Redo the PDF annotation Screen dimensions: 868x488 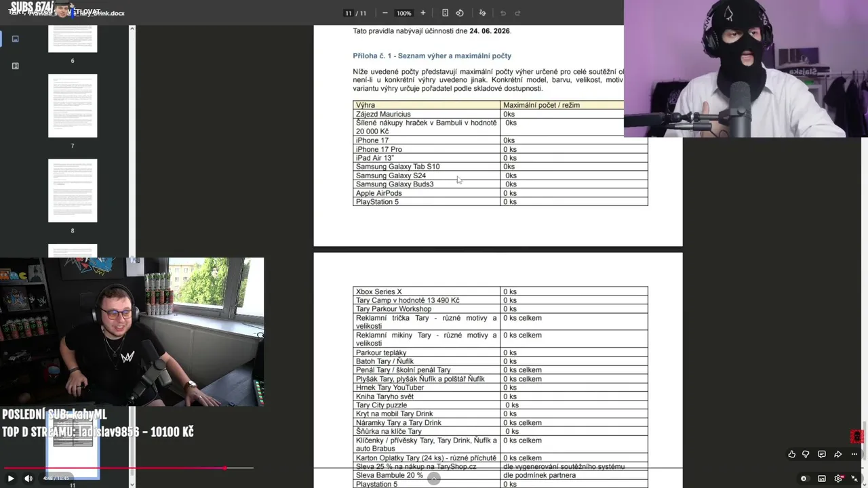tap(517, 13)
